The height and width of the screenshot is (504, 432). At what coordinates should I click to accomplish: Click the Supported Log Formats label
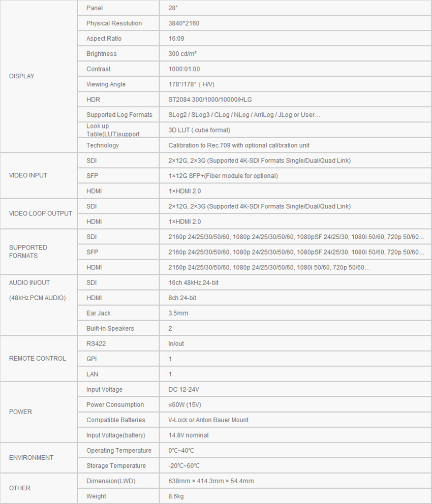click(x=119, y=115)
